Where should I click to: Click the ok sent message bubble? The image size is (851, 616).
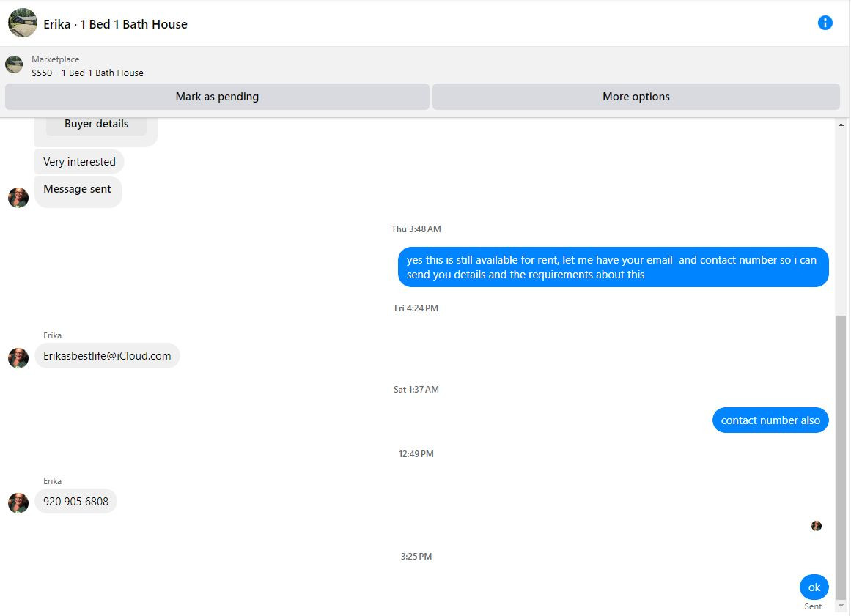pyautogui.click(x=814, y=587)
